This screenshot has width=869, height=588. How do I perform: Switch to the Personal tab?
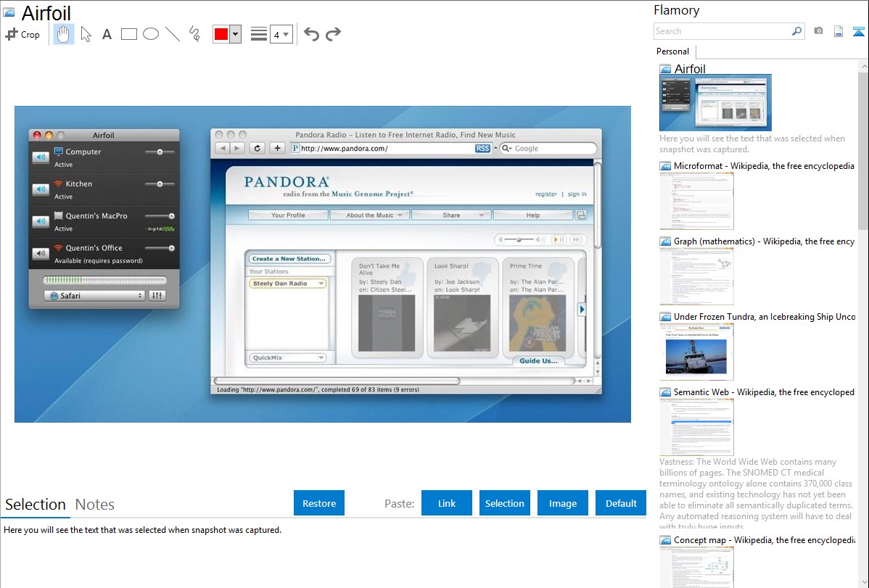(673, 51)
